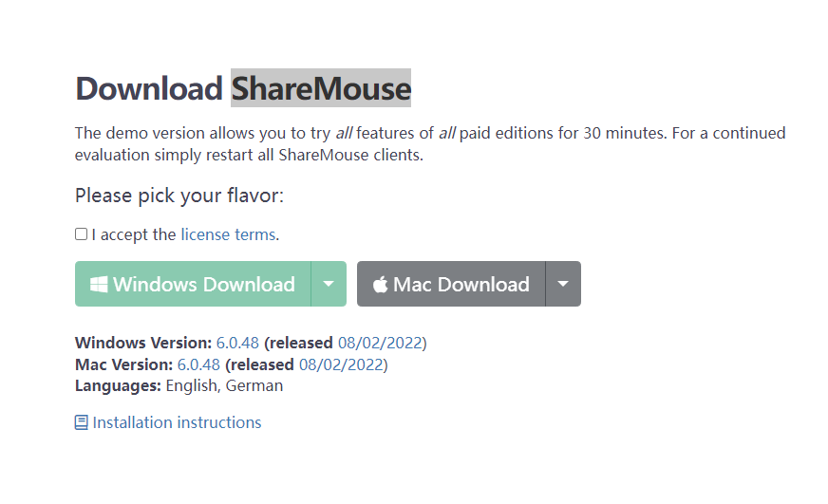The width and height of the screenshot is (828, 504).
Task: Tick the license terms acceptance checkbox
Action: (x=81, y=233)
